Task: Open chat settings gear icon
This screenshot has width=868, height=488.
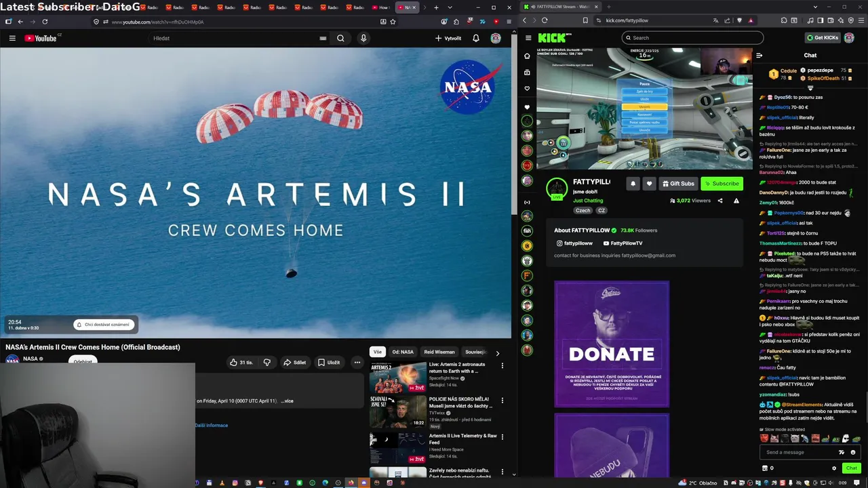Action: tap(834, 468)
